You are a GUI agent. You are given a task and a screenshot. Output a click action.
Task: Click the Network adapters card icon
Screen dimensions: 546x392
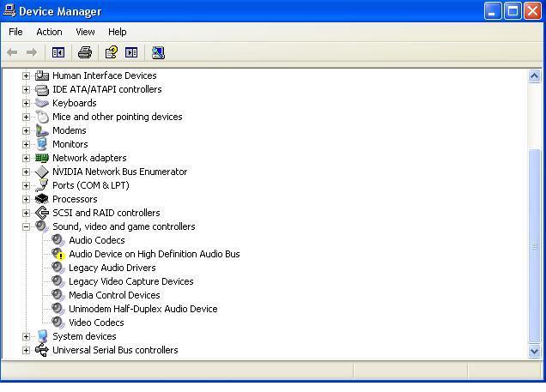click(x=42, y=158)
